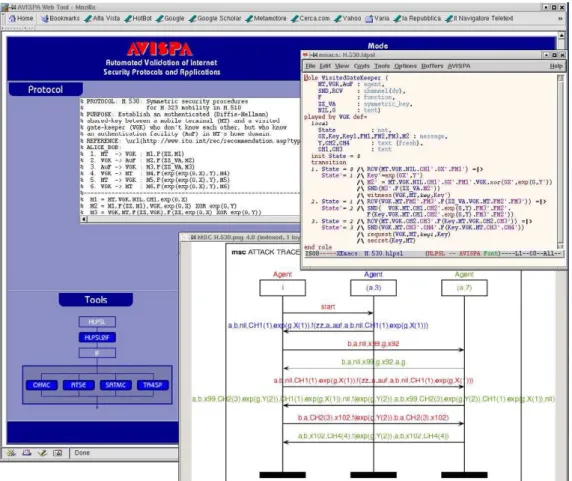Click the 'init State = 0' line in XEmacs
This screenshot has width=572, height=481.
tap(336, 156)
